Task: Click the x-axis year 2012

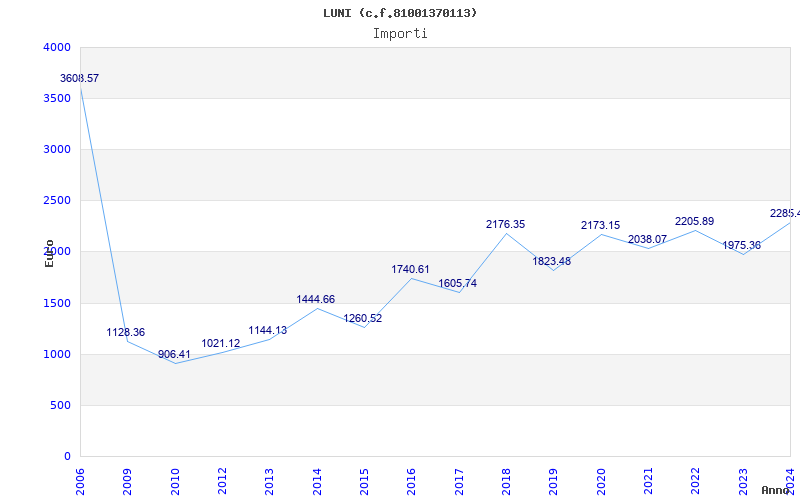Action: pos(222,481)
